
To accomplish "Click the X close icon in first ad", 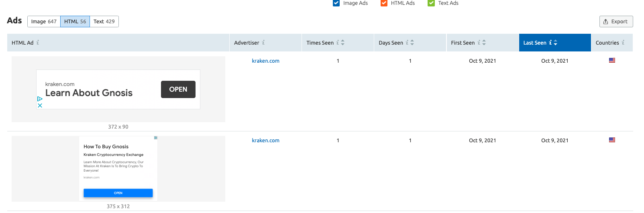I will pos(40,106).
